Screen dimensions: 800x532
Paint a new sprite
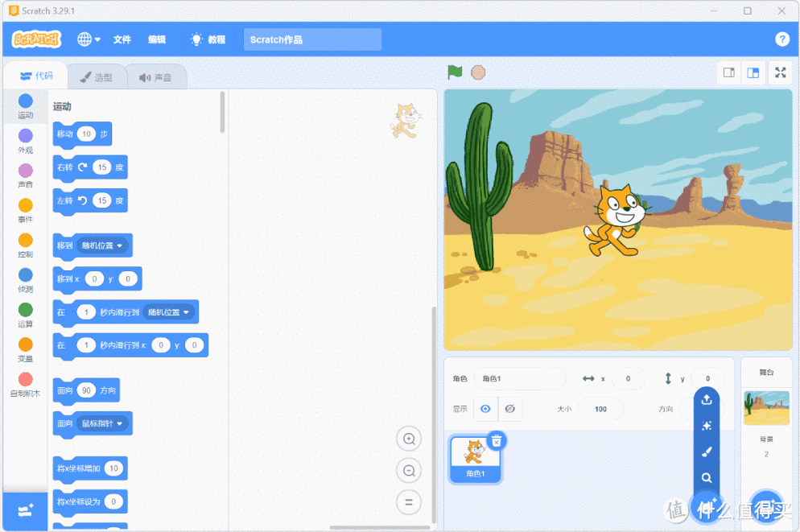coord(707,452)
